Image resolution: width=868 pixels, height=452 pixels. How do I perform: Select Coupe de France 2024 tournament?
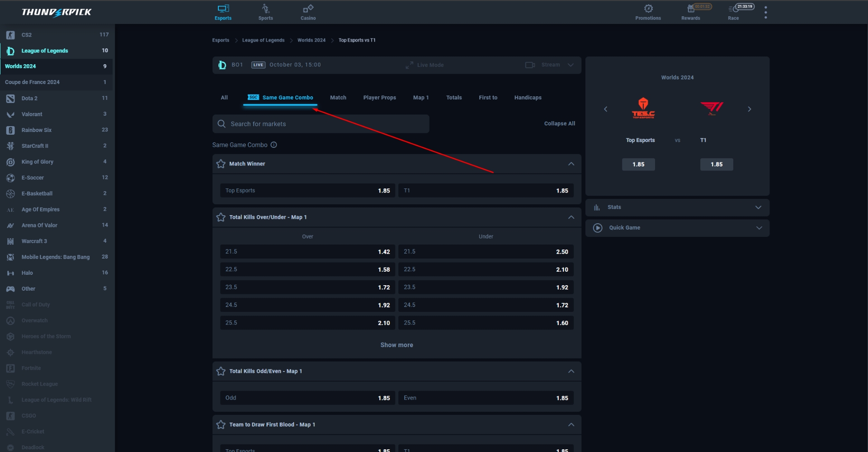coord(57,82)
